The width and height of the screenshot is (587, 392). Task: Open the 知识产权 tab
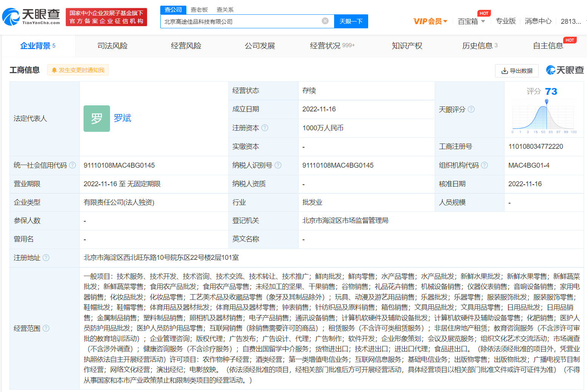pos(407,46)
